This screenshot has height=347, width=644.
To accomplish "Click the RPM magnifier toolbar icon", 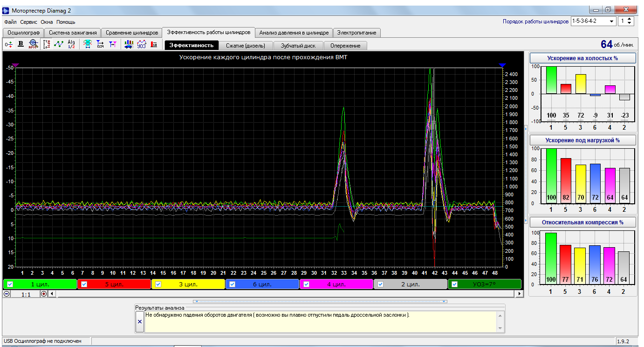I will 33,44.
